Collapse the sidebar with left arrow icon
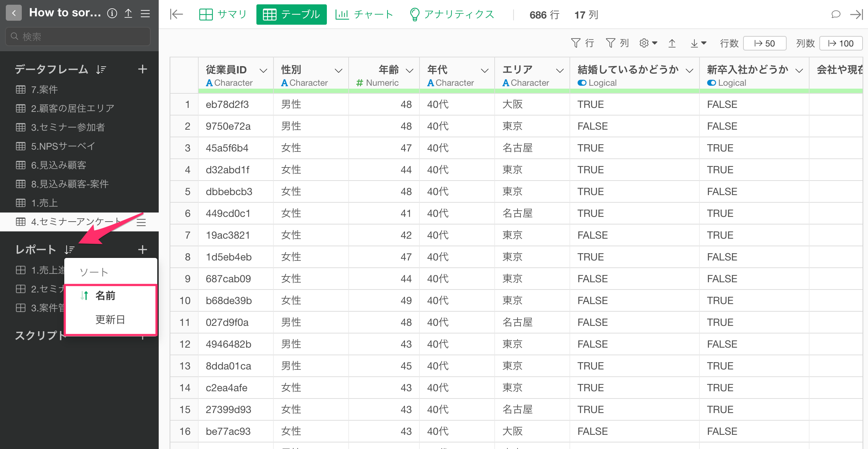Viewport: 868px width, 449px height. pyautogui.click(x=177, y=15)
